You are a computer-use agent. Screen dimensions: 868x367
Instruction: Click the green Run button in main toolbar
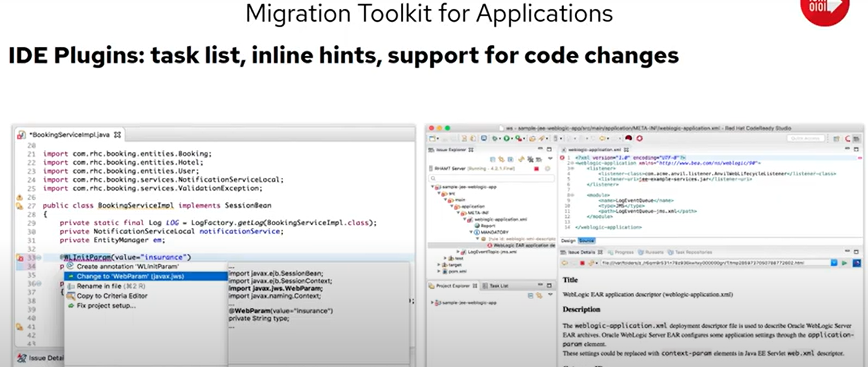507,139
